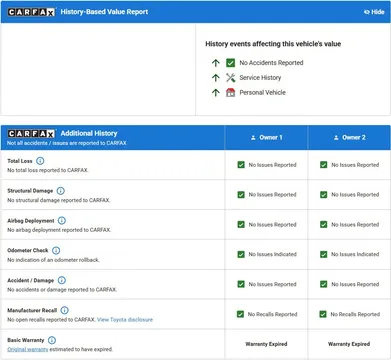Select the Owner 1 column header
Viewport: 391px width, 360px height.
(x=266, y=137)
